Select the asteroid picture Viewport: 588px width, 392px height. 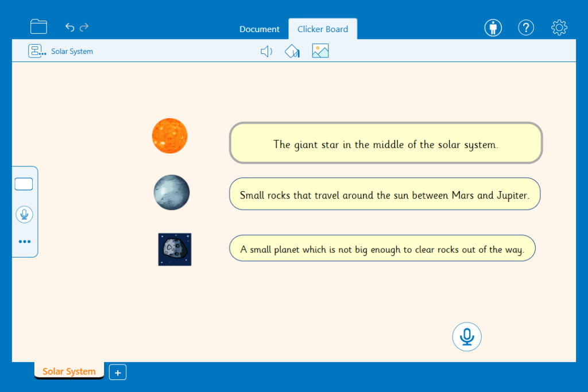(175, 250)
